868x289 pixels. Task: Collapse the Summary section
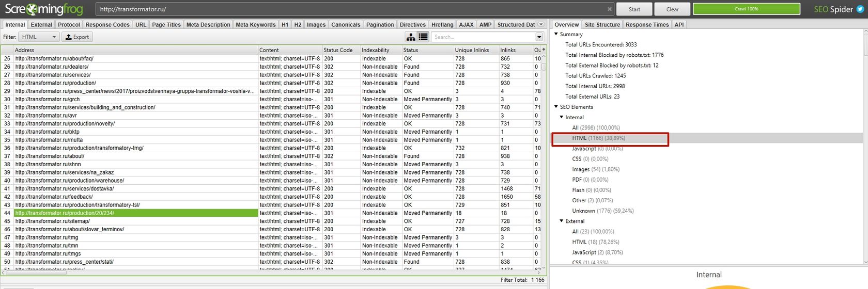pos(556,34)
